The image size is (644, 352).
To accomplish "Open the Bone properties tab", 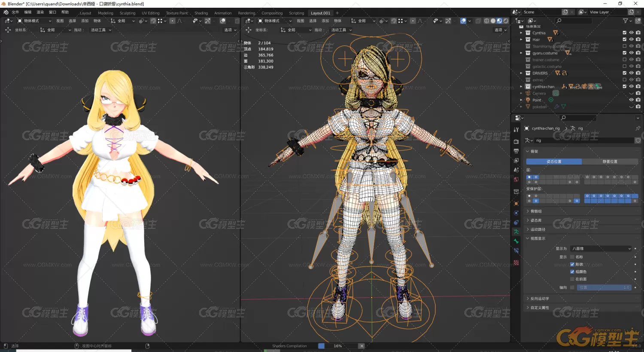I will tap(516, 241).
